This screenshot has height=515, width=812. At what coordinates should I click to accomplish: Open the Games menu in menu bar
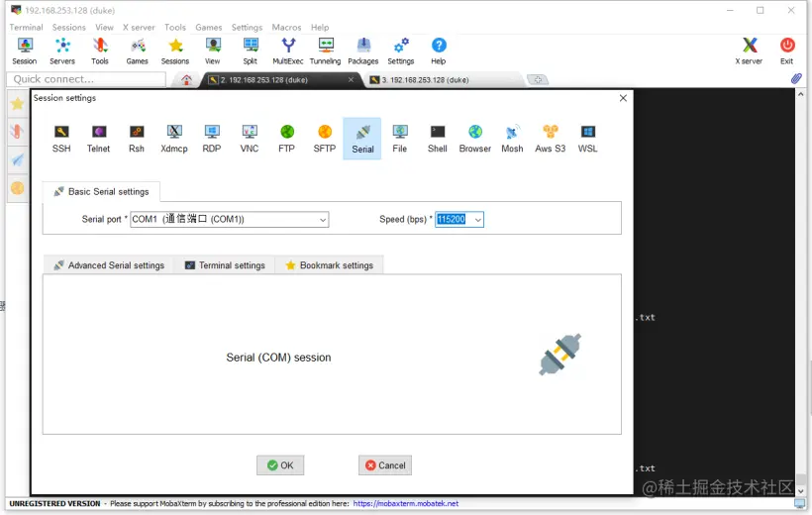(x=209, y=27)
